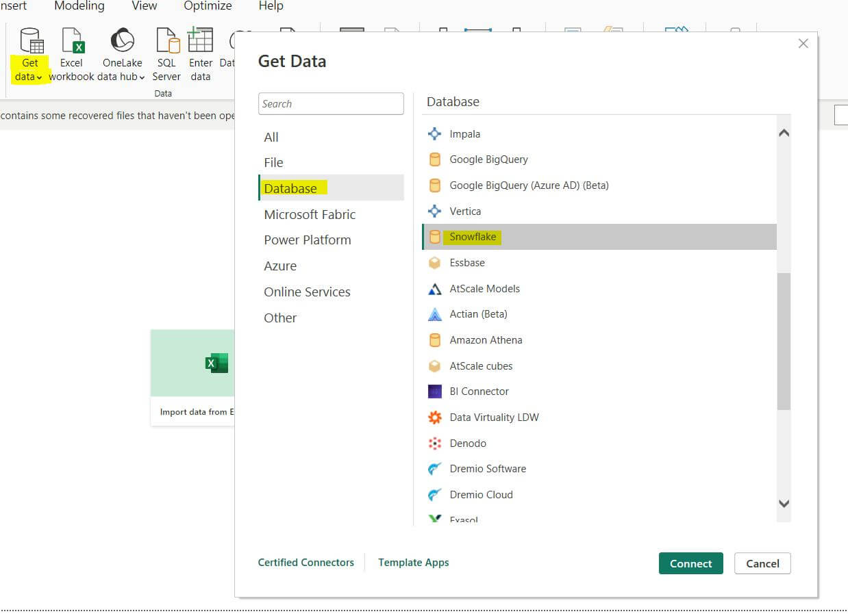Select the Dremio Software icon
The width and height of the screenshot is (848, 616).
(x=434, y=469)
